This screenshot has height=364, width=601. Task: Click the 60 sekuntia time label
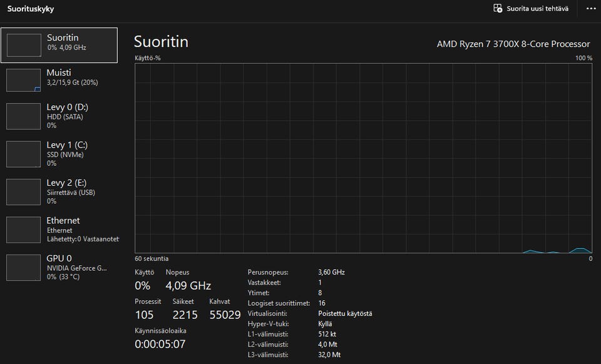click(152, 259)
